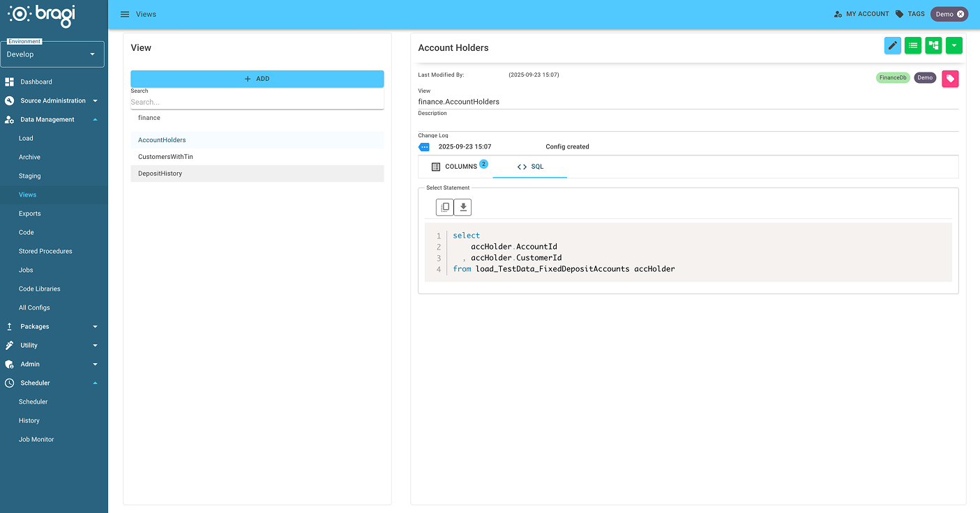Viewport: 980px width, 513px height.
Task: Collapse the Data Management section
Action: tap(95, 120)
